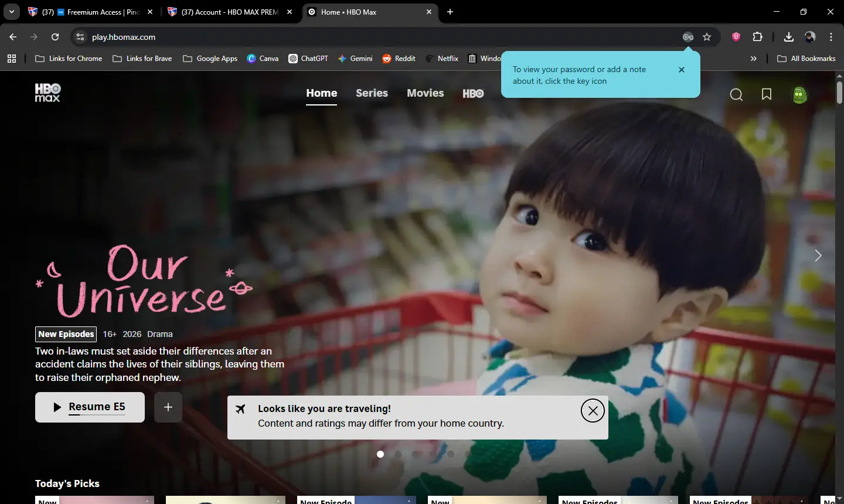Open the tab search dropdown arrow
The image size is (844, 504).
11,12
